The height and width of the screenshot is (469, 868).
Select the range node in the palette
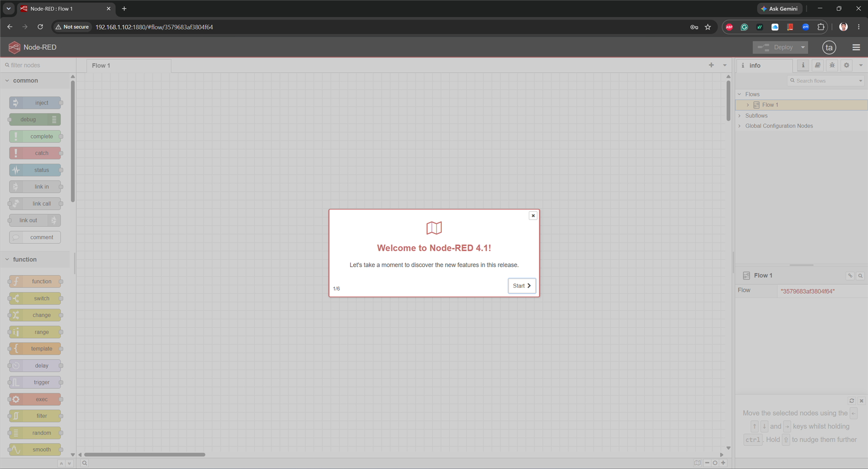[35, 332]
